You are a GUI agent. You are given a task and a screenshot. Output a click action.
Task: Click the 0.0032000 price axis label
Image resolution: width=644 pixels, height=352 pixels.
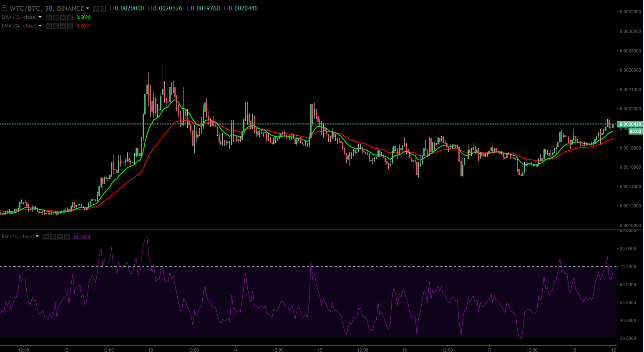(630, 12)
